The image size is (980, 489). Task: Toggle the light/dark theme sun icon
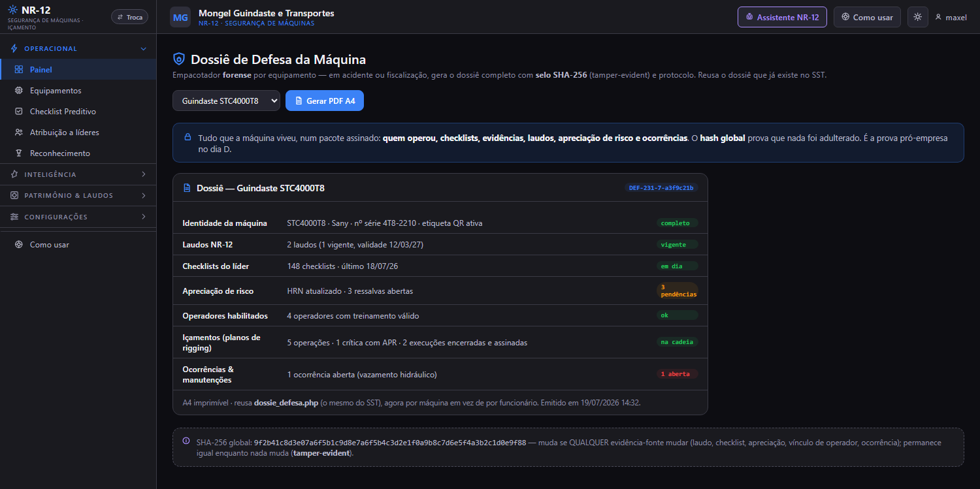(x=917, y=17)
